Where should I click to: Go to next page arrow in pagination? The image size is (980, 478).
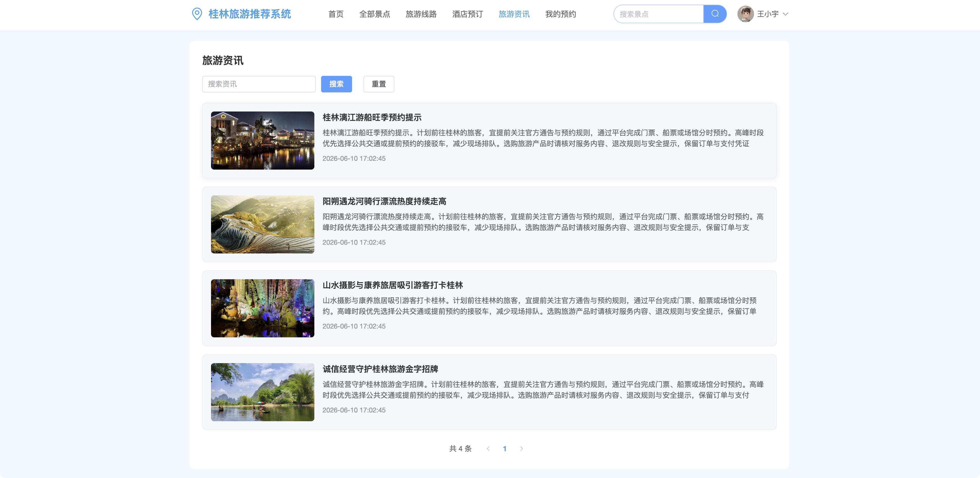[x=521, y=449]
